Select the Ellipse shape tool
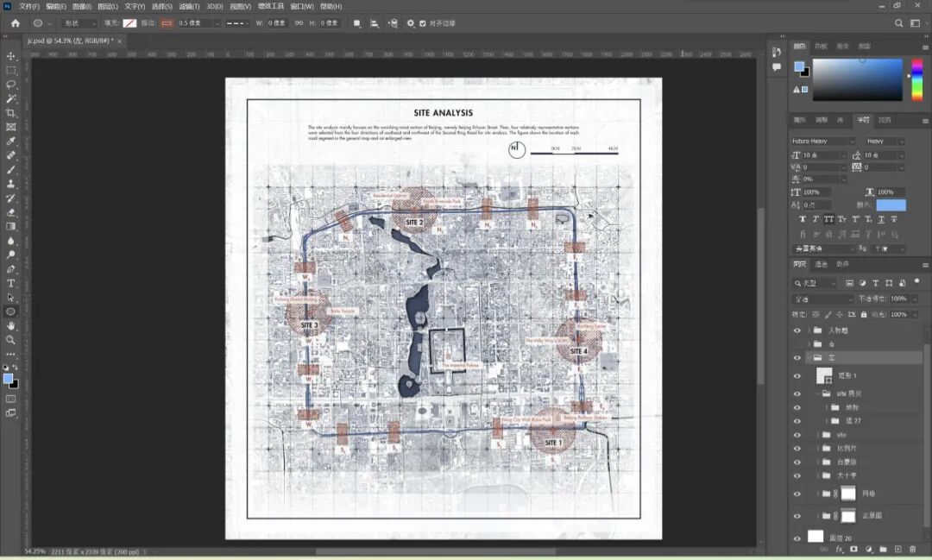932x560 pixels. (10, 311)
